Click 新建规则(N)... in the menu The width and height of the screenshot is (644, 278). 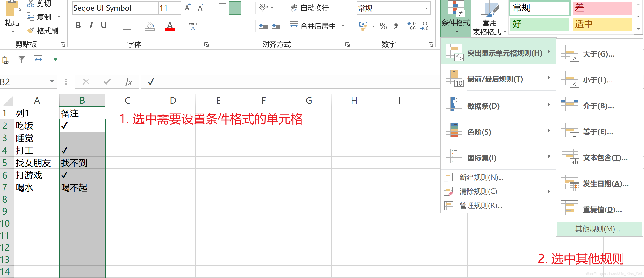[x=481, y=177]
